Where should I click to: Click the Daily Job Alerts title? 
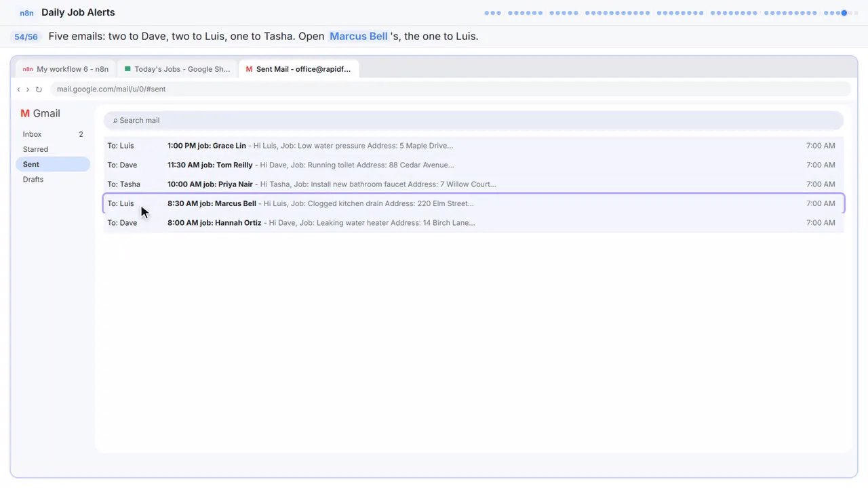[x=78, y=12]
